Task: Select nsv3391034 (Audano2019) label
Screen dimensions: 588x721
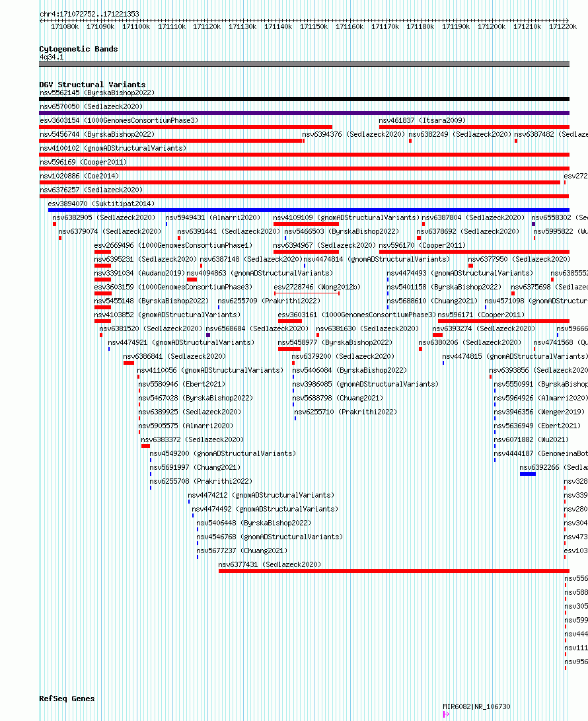Action: (140, 273)
